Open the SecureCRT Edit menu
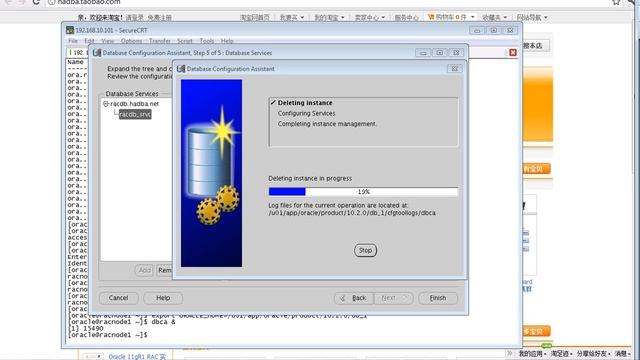The height and width of the screenshot is (360, 640). click(x=89, y=41)
